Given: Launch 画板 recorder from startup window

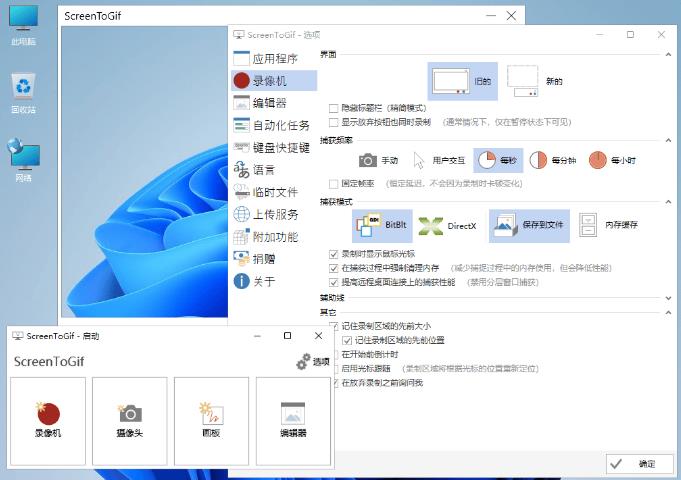Looking at the screenshot, I should pos(212,421).
